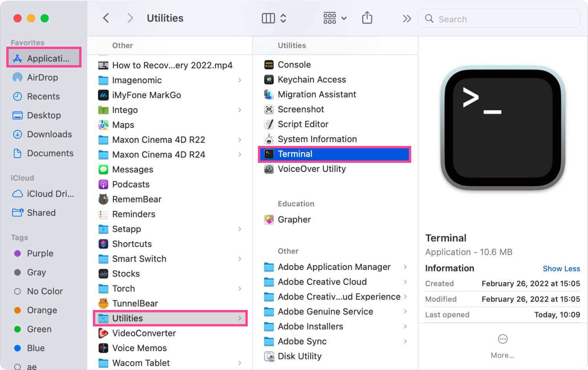Expand the Smart Switch folder chevron
The width and height of the screenshot is (588, 370).
(x=240, y=259)
